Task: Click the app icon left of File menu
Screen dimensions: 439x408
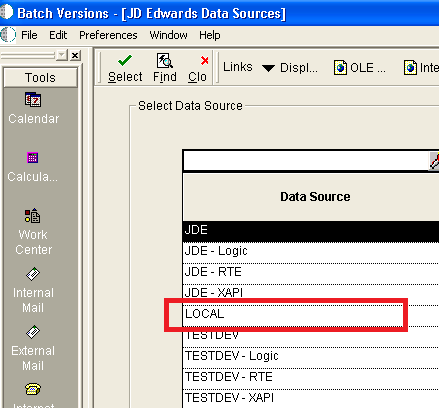Action: click(8, 35)
